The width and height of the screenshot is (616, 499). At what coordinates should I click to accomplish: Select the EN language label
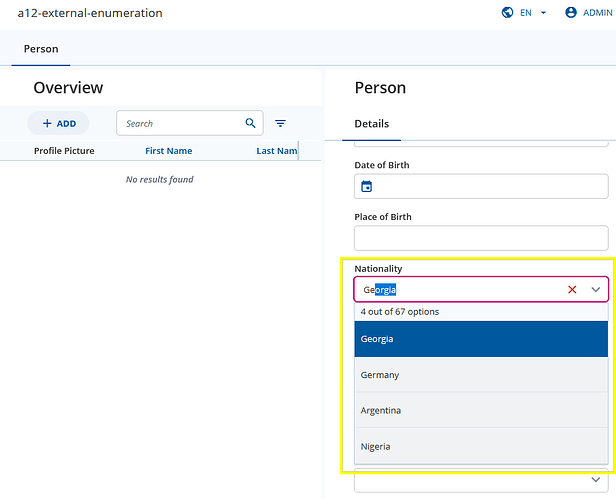point(526,13)
